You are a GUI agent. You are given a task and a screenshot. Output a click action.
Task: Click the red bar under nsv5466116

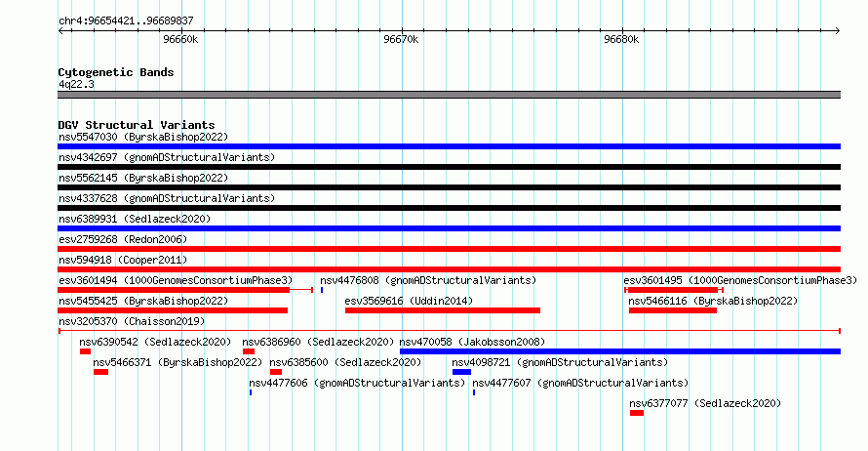tap(673, 310)
